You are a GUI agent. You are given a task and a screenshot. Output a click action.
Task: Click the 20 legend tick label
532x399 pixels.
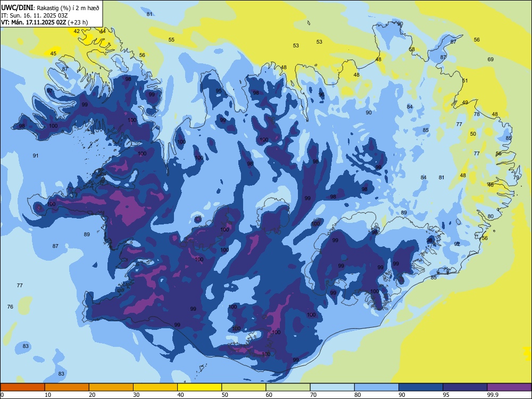pos(92,395)
